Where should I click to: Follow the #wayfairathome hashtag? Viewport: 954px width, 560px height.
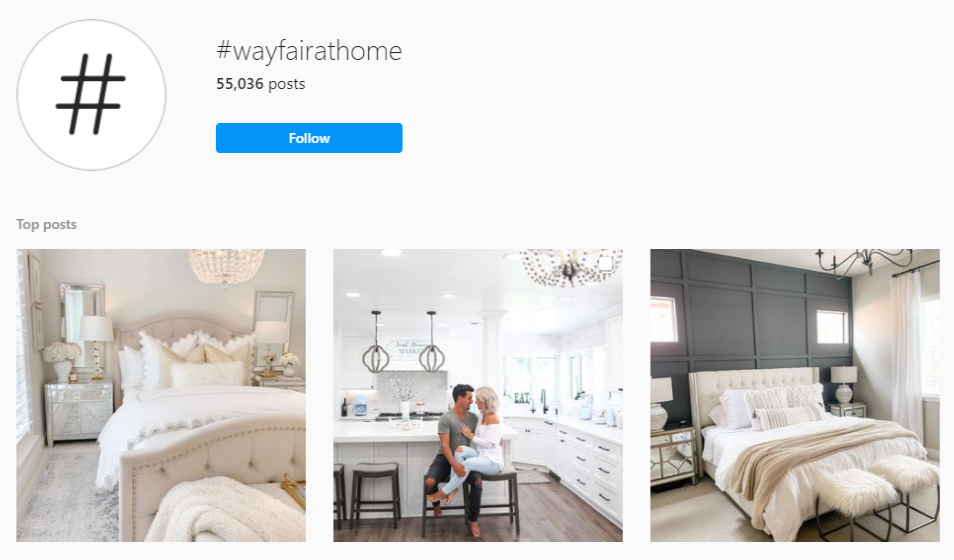309,138
